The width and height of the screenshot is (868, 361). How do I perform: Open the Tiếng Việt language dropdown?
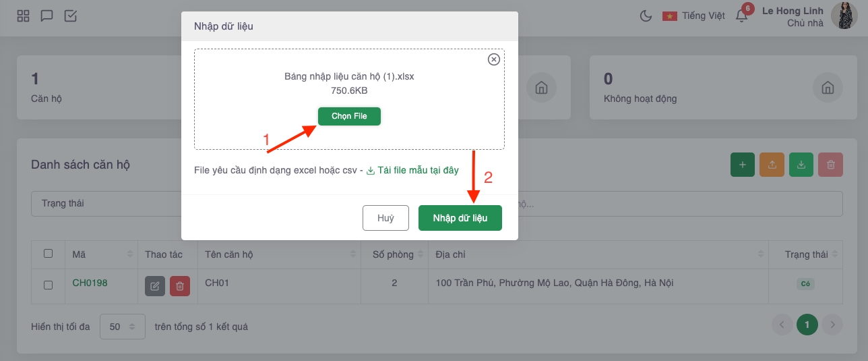pos(693,16)
